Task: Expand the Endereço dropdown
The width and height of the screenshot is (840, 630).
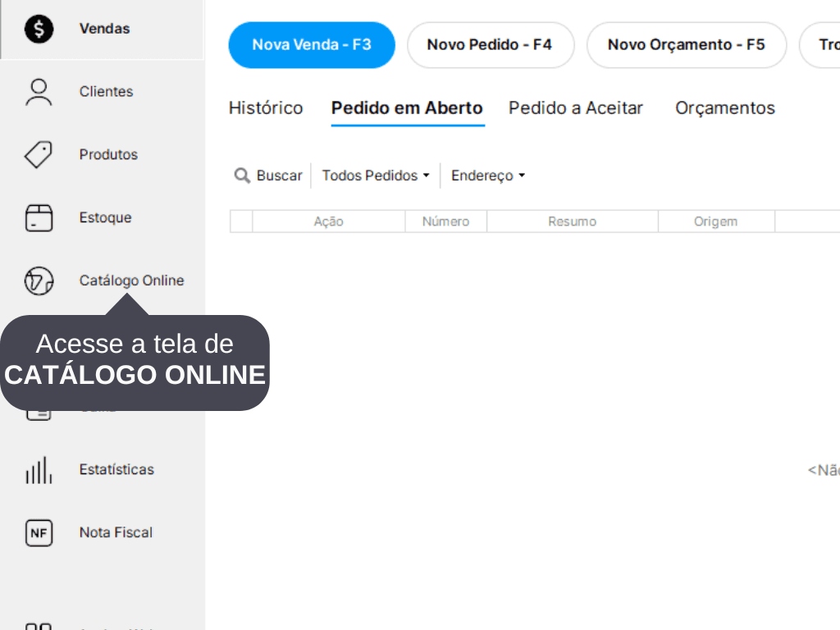Action: tap(487, 176)
